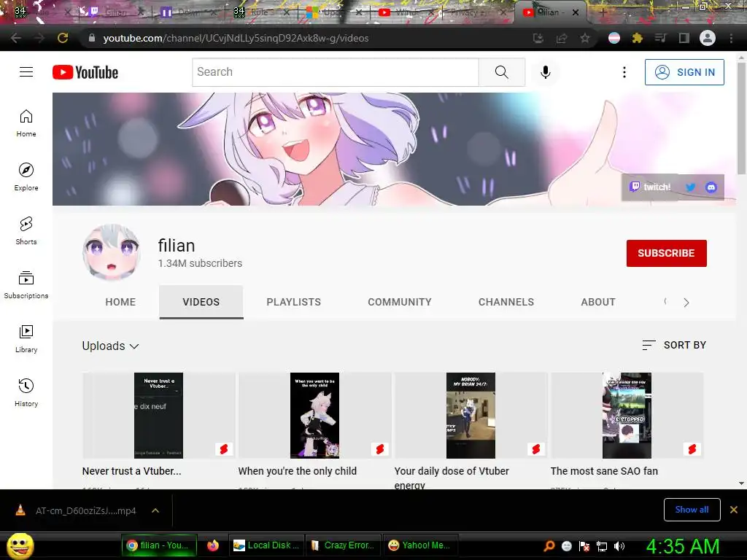Open Explore in the left sidebar
The width and height of the screenshot is (747, 560).
coord(26,177)
